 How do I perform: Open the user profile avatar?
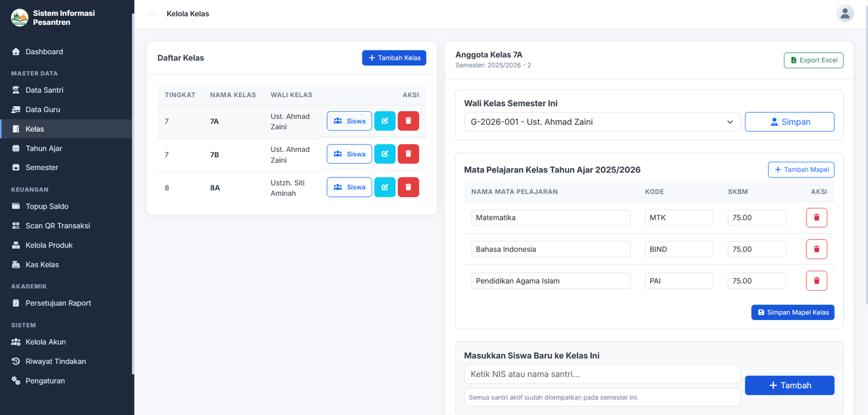845,14
